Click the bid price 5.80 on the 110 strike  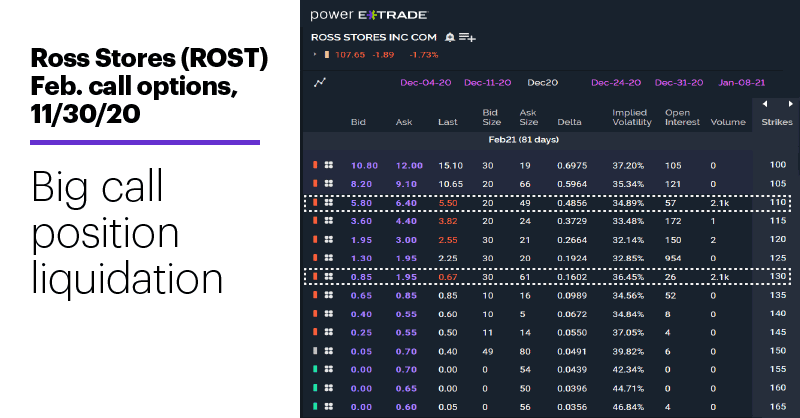pyautogui.click(x=361, y=203)
